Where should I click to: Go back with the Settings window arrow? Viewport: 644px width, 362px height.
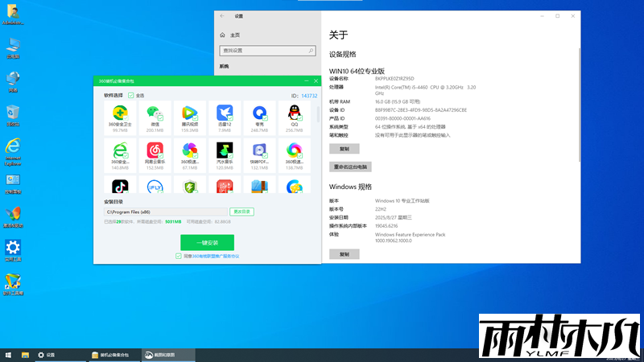click(x=222, y=16)
